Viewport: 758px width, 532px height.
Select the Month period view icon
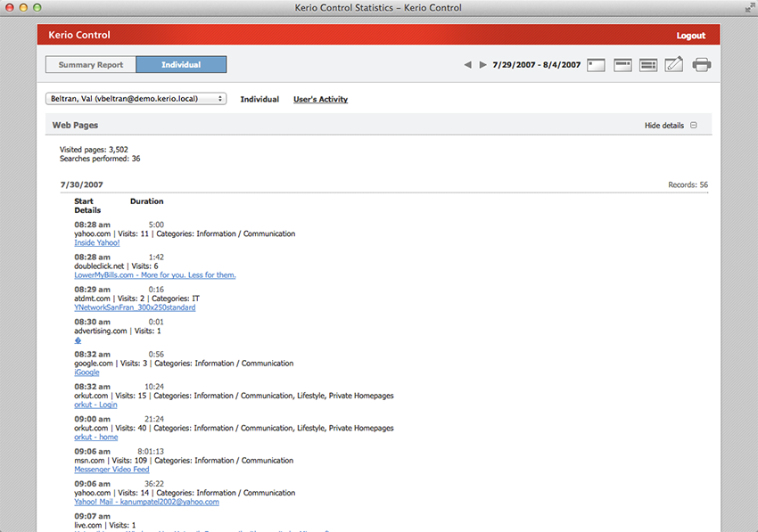pos(647,65)
